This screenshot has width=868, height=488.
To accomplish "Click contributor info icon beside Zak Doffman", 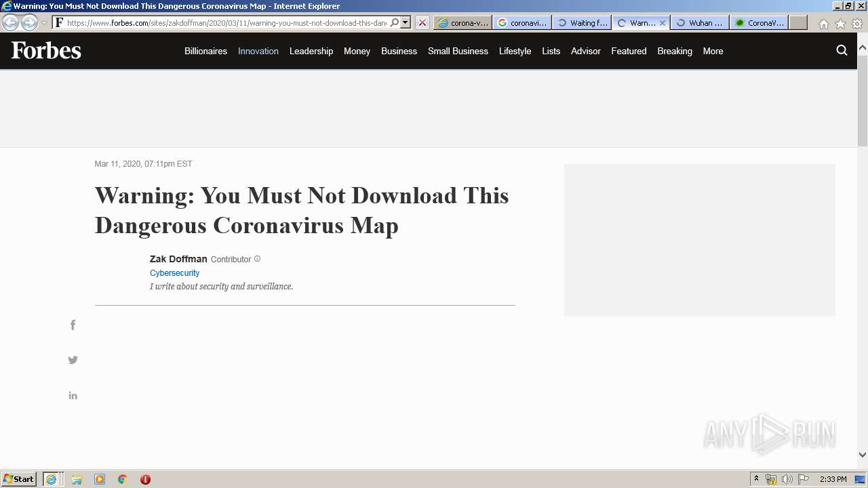I will pos(257,259).
